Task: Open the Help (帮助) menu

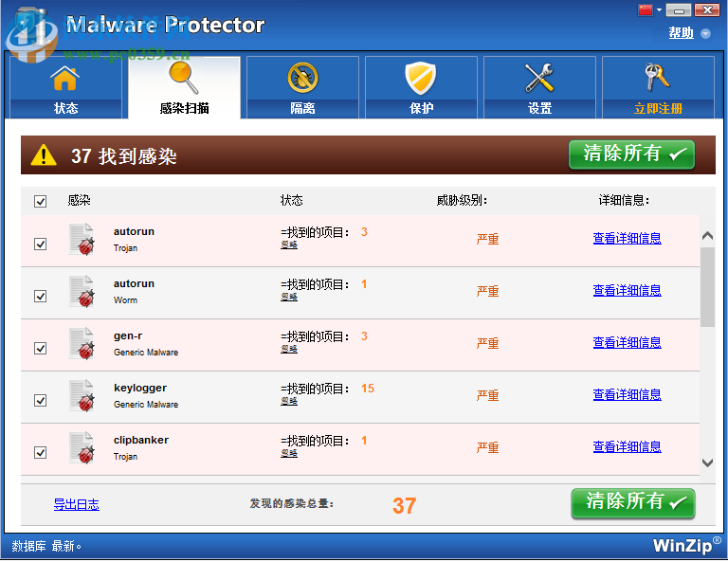Action: (x=682, y=33)
